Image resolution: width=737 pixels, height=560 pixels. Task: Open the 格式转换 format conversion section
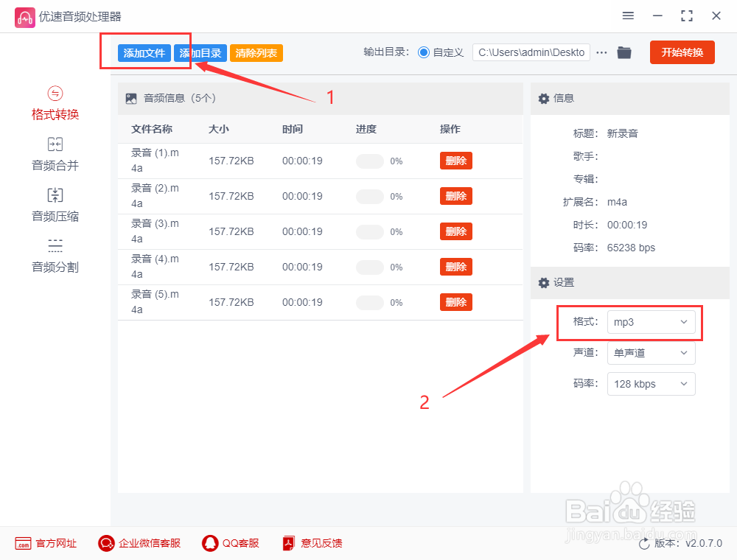tap(55, 104)
